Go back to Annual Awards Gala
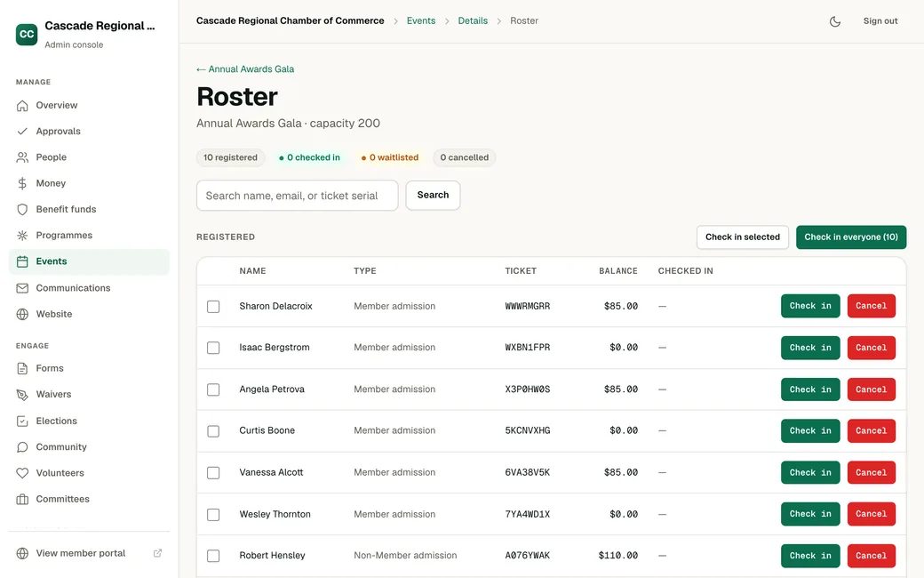Image resolution: width=924 pixels, height=578 pixels. pos(245,69)
